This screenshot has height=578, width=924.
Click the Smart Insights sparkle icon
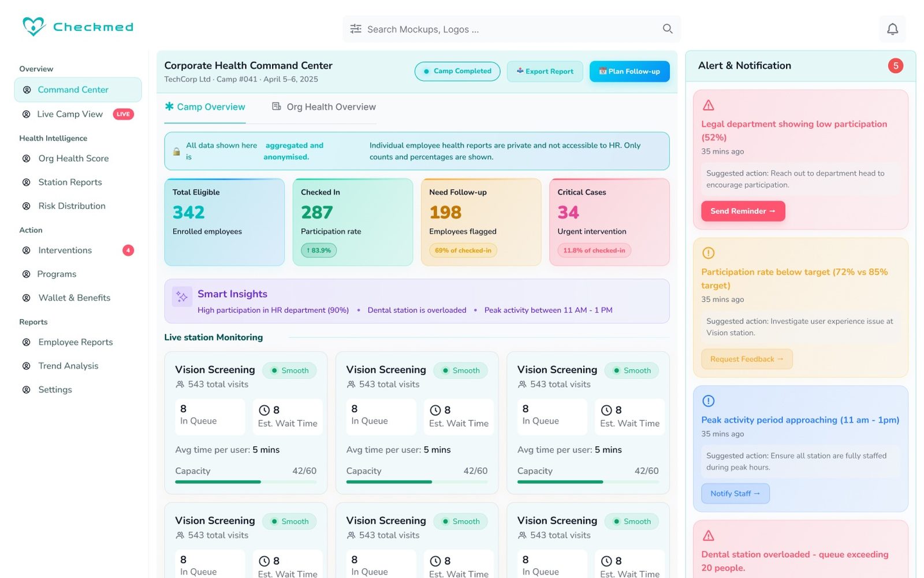(x=182, y=297)
